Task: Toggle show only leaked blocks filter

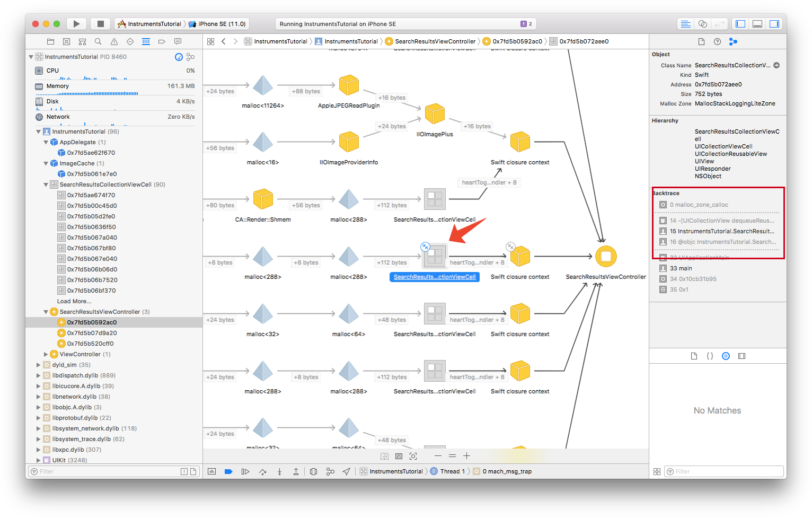Action: pos(184,471)
